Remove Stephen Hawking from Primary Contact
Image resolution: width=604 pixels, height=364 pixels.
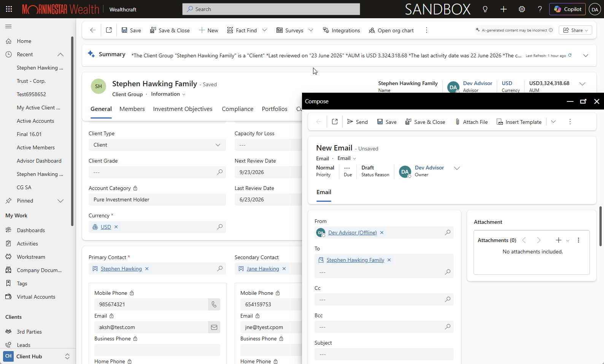(147, 269)
